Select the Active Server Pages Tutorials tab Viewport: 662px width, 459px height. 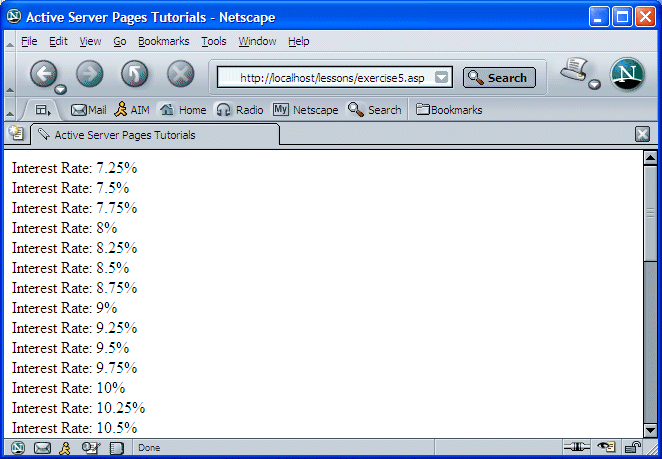tap(155, 135)
